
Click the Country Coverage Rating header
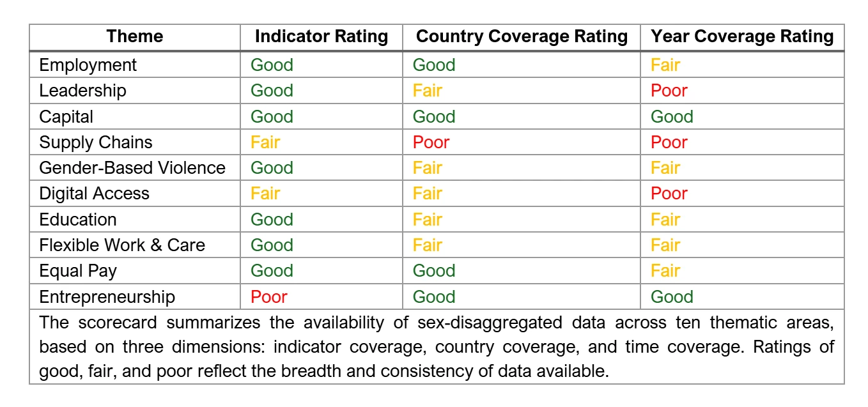tap(522, 37)
